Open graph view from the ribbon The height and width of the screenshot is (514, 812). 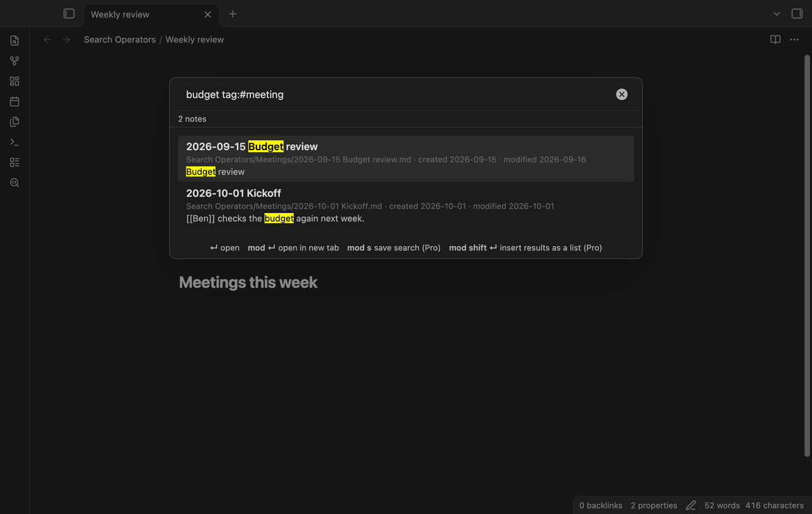(x=14, y=61)
